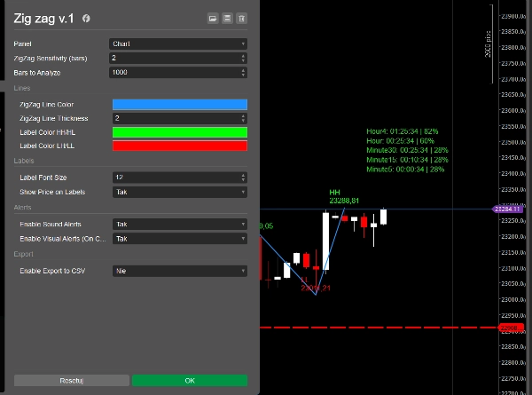Open the Enable Sound Alerts dropdown
This screenshot has height=395, width=532.
click(x=178, y=225)
